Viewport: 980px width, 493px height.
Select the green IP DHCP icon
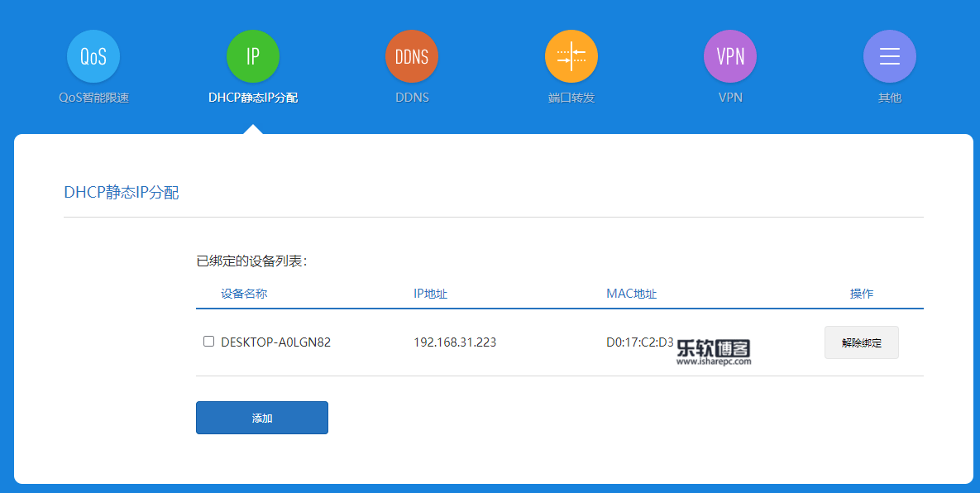252,55
